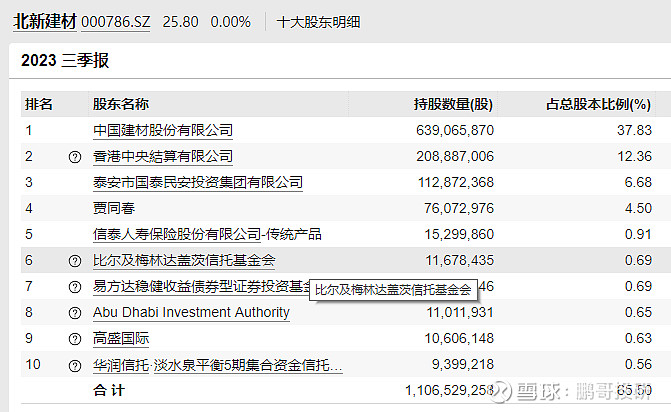Viewport: 671px width, 412px height.
Task: Select the share count 76,072,976
Action: [x=459, y=208]
